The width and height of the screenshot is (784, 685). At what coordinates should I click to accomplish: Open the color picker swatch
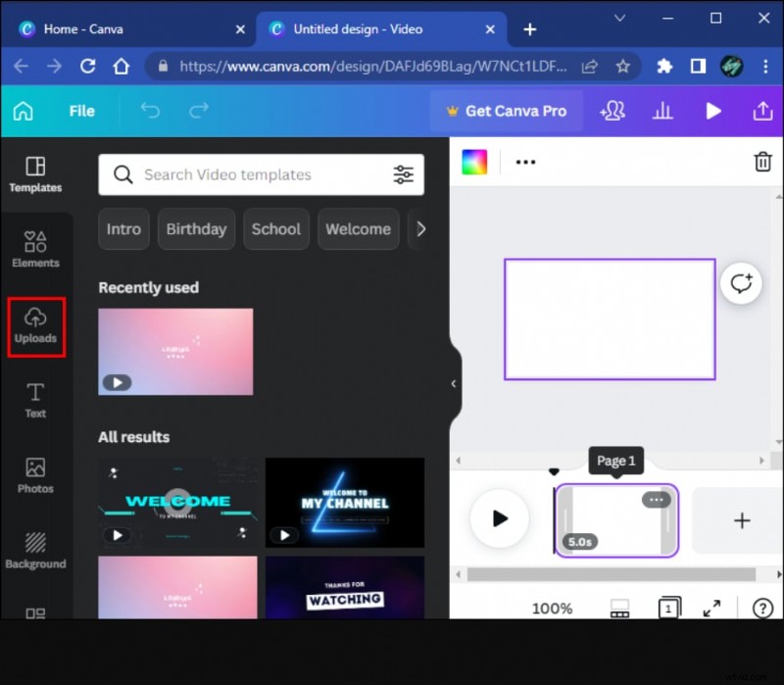tap(475, 162)
